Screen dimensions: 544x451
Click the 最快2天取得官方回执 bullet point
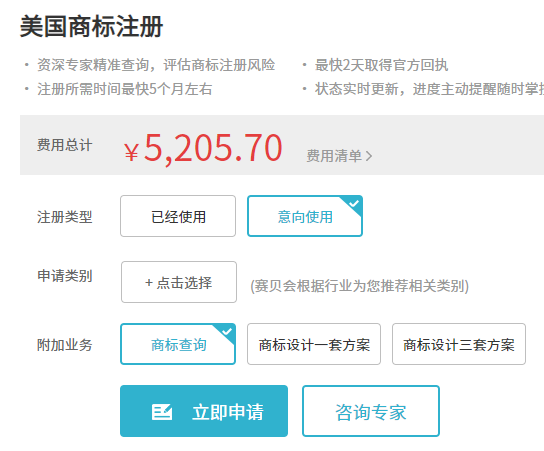coord(381,65)
